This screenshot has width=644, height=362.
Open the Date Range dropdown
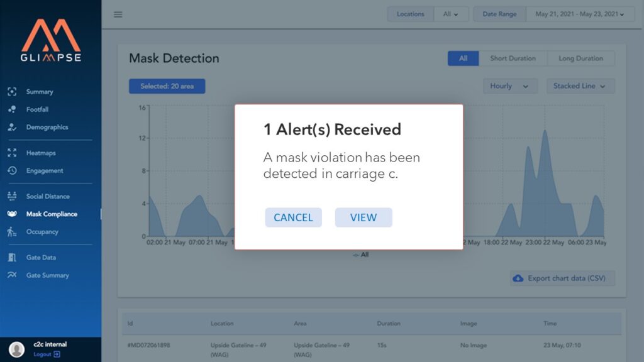point(580,14)
